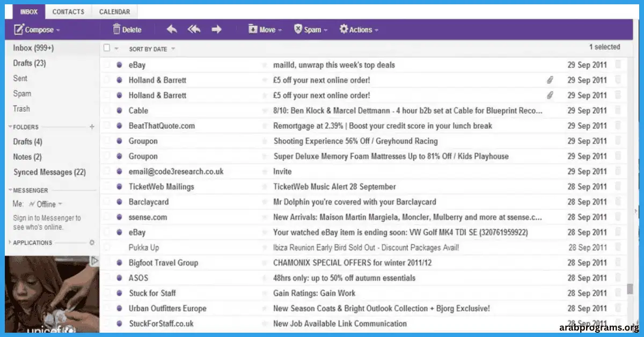Switch to the Calendar tab
The width and height of the screenshot is (644, 337).
click(115, 11)
